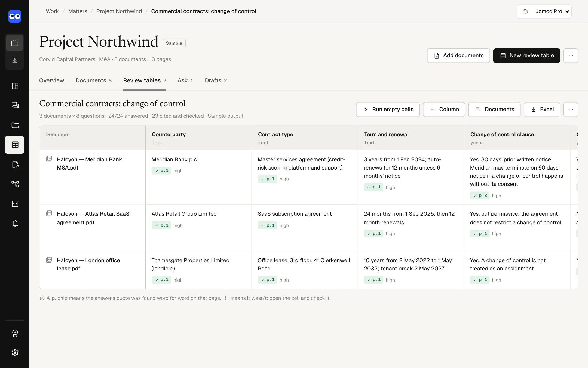The width and height of the screenshot is (588, 368).
Task: Click the 24 months from 1 Sep 2025 cell
Action: click(411, 228)
